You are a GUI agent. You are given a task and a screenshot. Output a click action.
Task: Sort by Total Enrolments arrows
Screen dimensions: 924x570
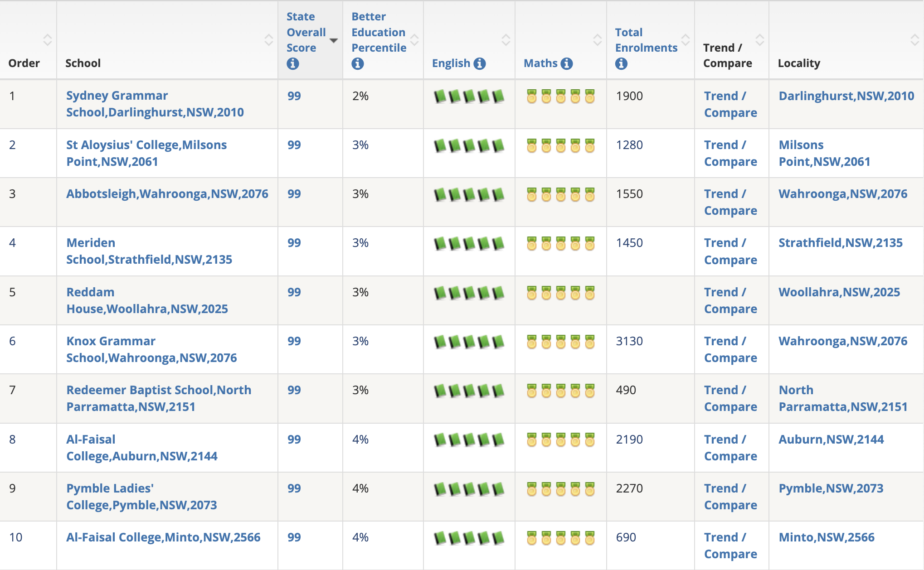pos(686,40)
